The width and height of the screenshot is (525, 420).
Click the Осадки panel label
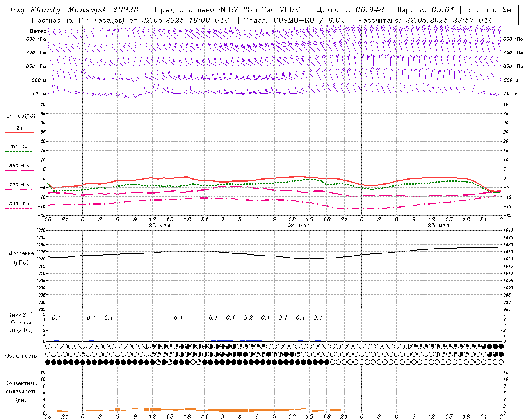(21, 322)
